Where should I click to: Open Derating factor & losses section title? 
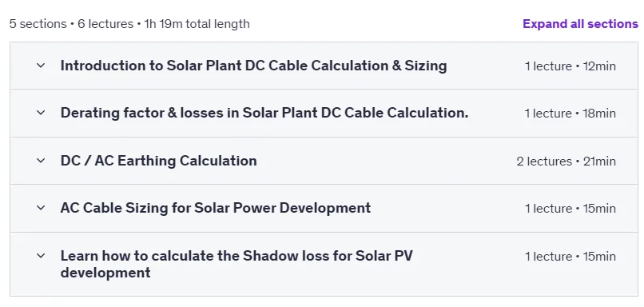tap(264, 113)
